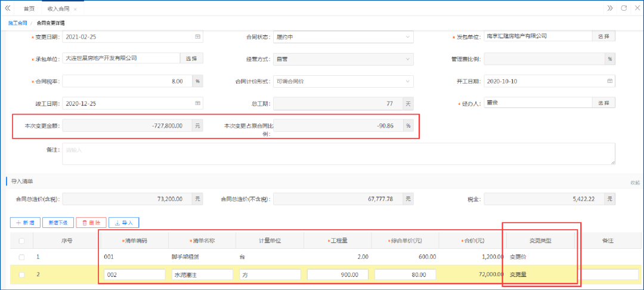Screen dimensions: 644x290
Task: Toggle the select-all checkbox in table header
Action: coord(21,240)
